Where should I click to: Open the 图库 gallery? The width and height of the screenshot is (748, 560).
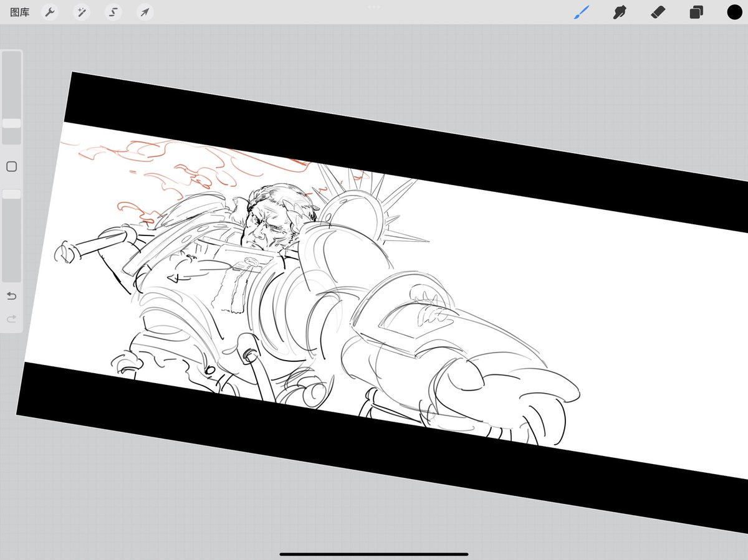[x=20, y=12]
